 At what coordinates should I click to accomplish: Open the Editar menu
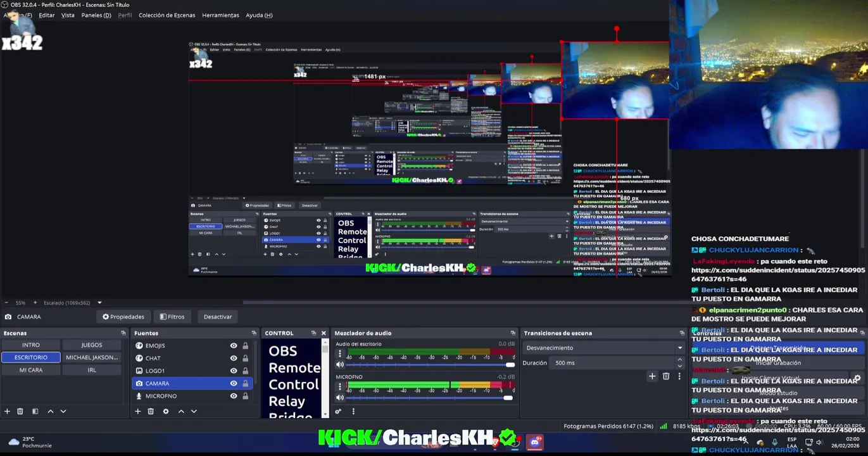47,15
